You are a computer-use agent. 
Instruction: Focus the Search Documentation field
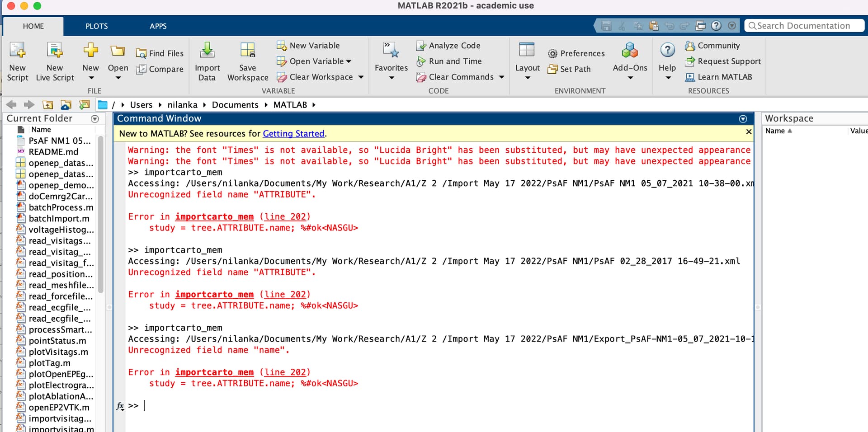pyautogui.click(x=804, y=26)
